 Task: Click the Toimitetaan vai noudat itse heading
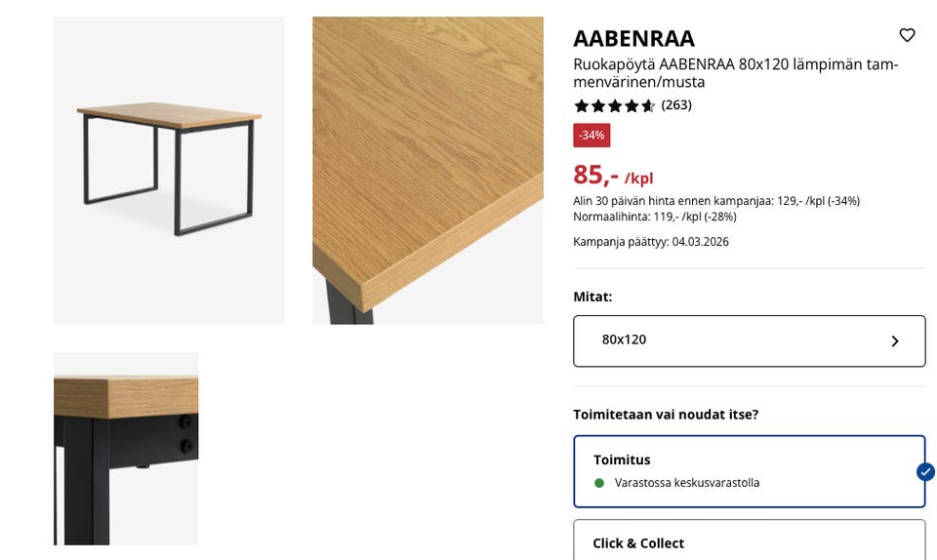click(666, 415)
